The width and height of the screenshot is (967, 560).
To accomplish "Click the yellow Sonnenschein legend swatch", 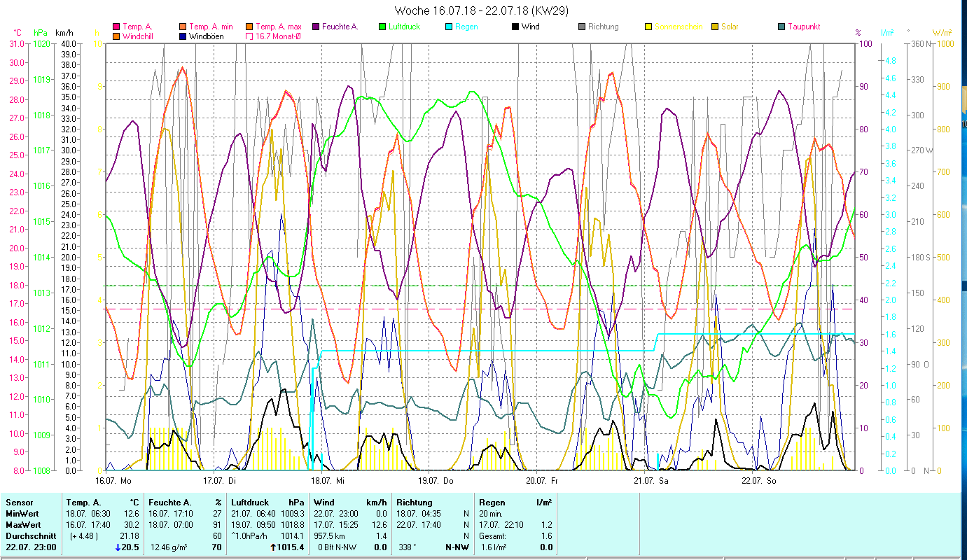I will click(648, 27).
